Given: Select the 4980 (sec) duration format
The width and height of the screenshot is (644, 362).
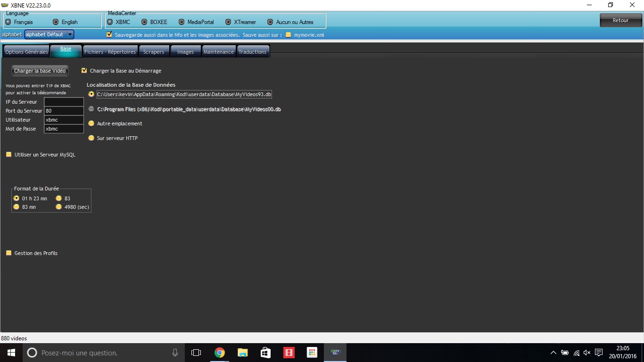Looking at the screenshot, I should pos(59,207).
